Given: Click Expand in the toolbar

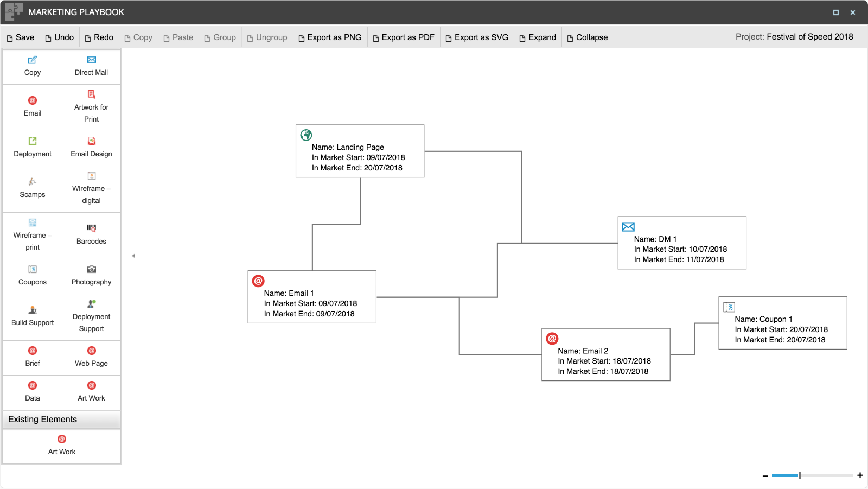Looking at the screenshot, I should point(537,37).
